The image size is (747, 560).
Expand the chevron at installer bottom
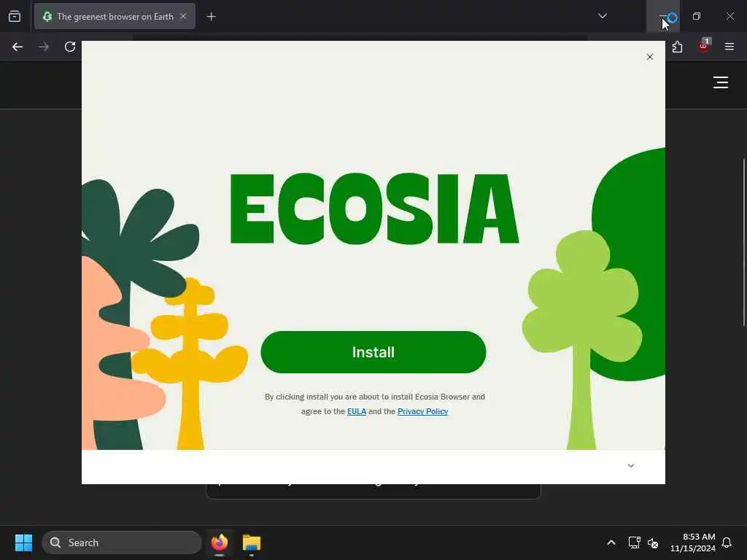631,466
